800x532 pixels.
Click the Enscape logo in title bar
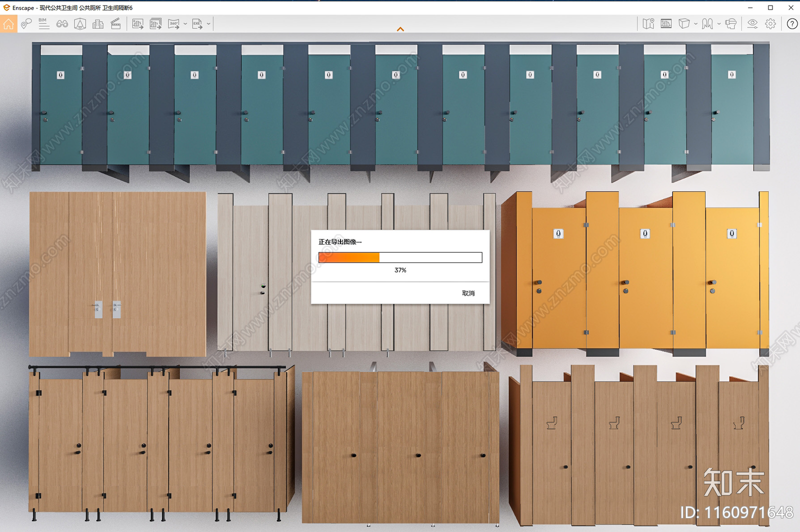click(x=6, y=7)
